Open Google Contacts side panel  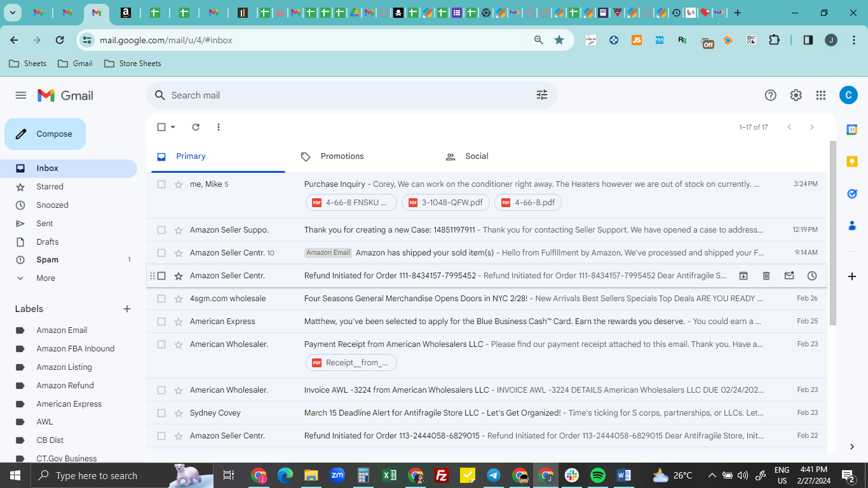[x=852, y=225]
